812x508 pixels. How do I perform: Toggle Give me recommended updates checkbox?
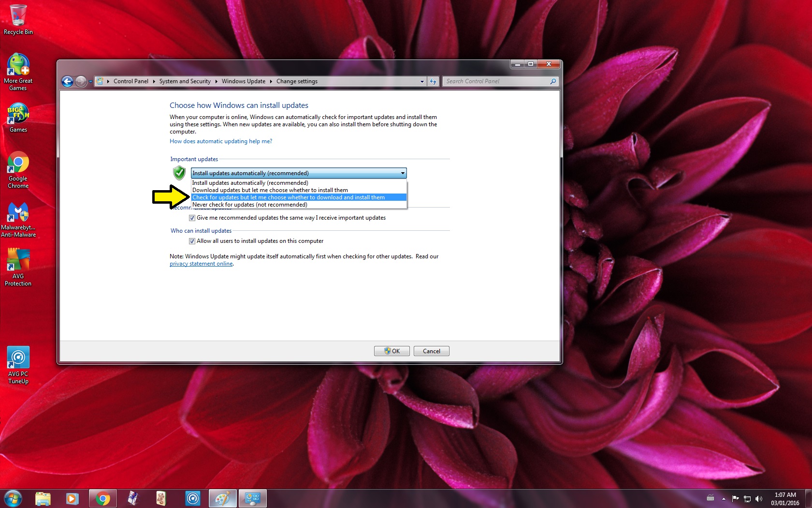coord(192,218)
